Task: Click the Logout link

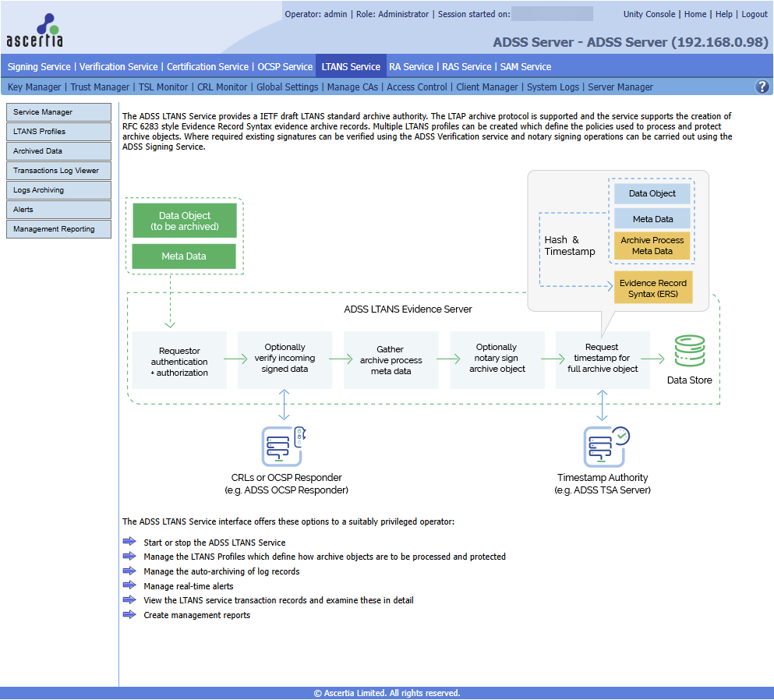Action: point(754,14)
